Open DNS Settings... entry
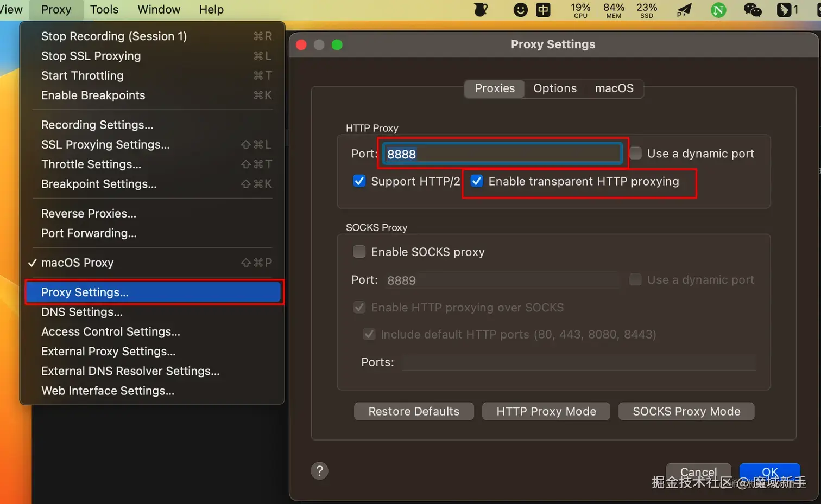Viewport: 821px width, 504px height. (x=153, y=312)
